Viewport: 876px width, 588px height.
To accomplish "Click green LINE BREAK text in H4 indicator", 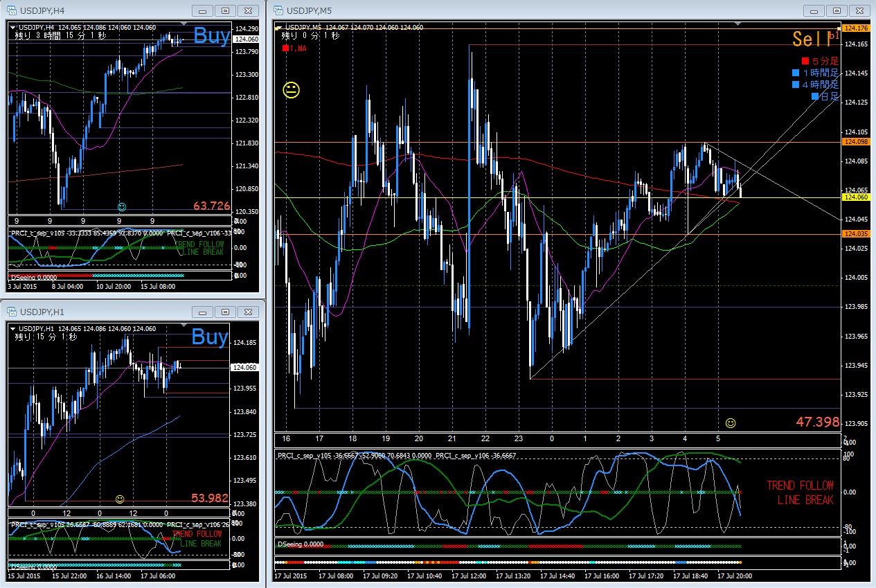I will [x=202, y=253].
